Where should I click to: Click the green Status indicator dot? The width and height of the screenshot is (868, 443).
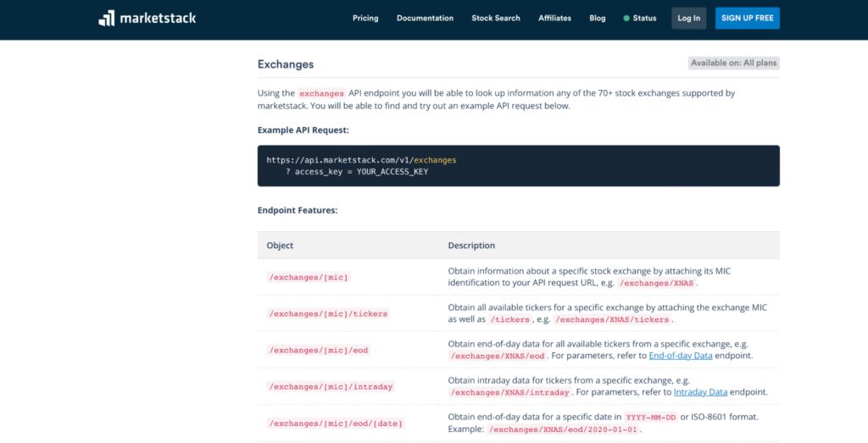[626, 19]
